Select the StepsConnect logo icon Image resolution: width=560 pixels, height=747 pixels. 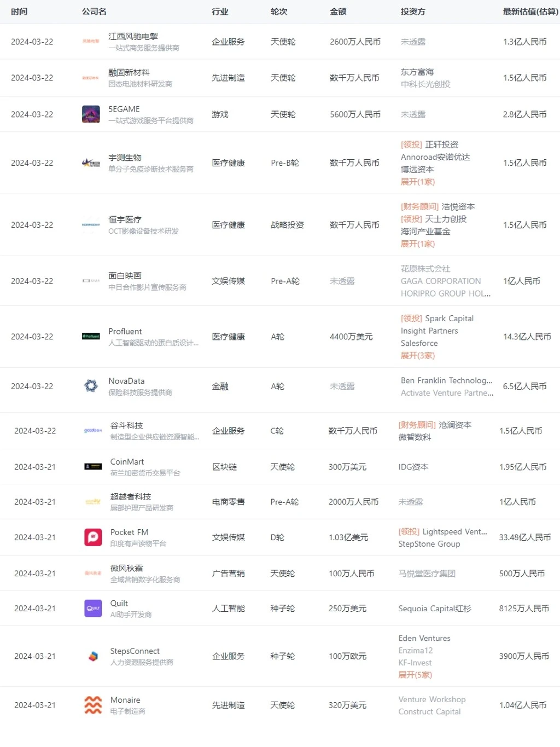pyautogui.click(x=92, y=656)
